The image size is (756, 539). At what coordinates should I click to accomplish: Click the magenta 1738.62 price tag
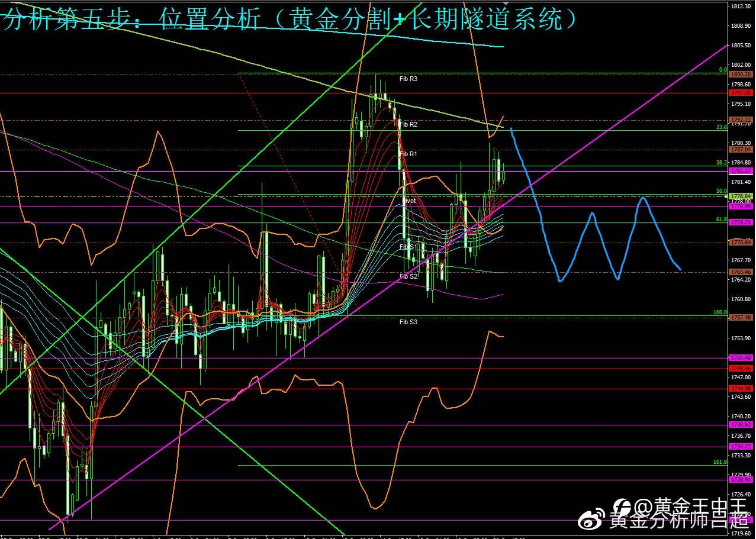pos(741,425)
